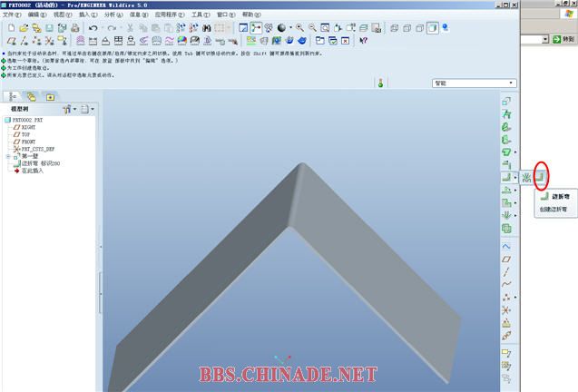This screenshot has width=578, height=392.
Task: Click the Bend tool in right toolbar
Action: point(506,177)
